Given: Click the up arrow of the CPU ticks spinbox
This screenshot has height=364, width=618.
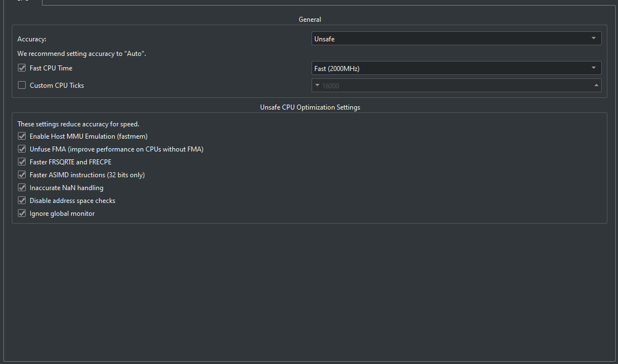Looking at the screenshot, I should coord(596,85).
